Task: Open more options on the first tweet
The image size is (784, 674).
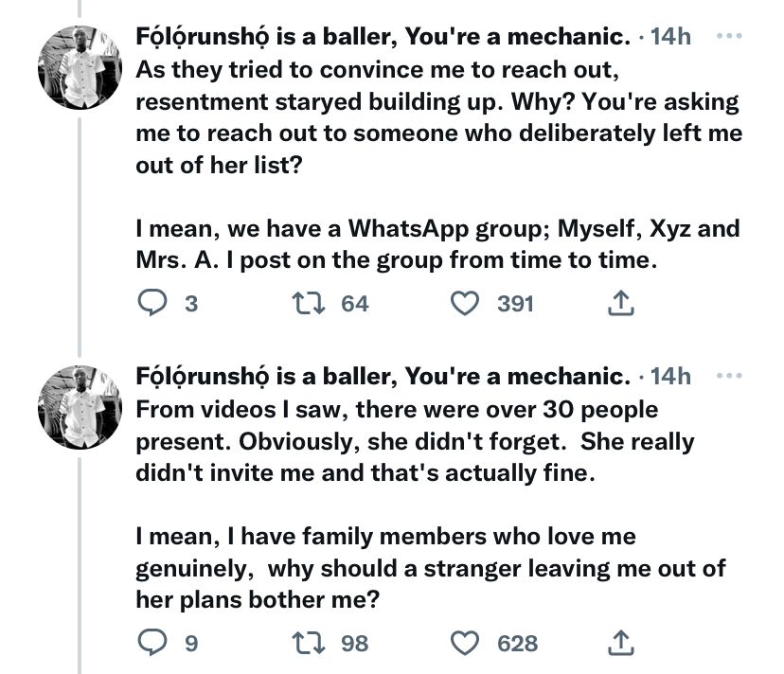Action: pyautogui.click(x=729, y=37)
